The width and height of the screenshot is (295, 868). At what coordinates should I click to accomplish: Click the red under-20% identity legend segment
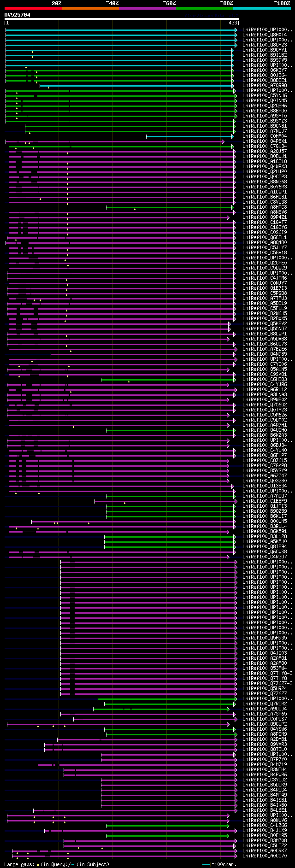click(x=33, y=8)
